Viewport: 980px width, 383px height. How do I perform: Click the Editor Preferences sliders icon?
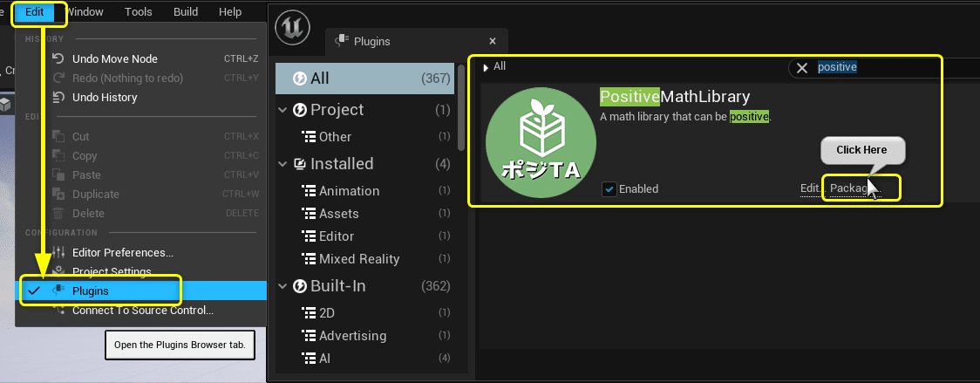(58, 252)
